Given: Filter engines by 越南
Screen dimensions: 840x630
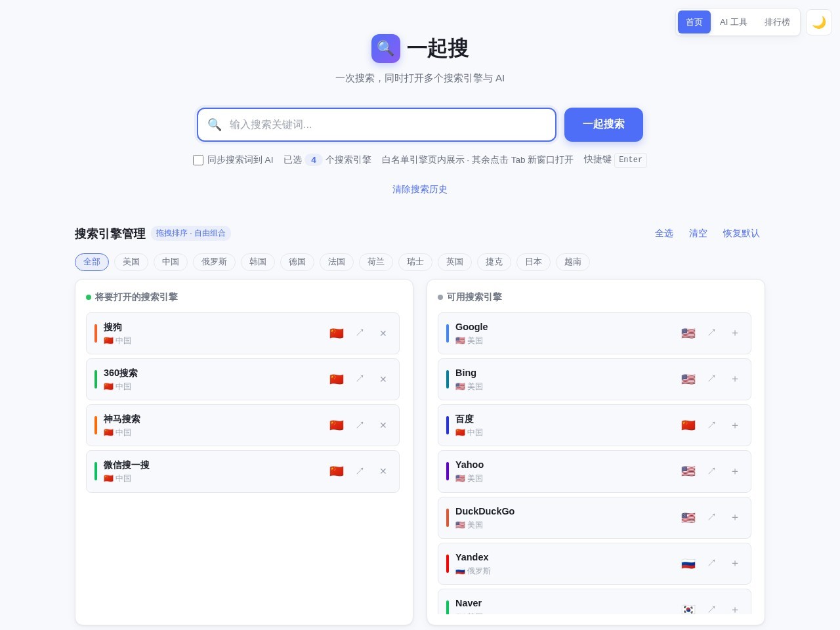Looking at the screenshot, I should pos(573,262).
